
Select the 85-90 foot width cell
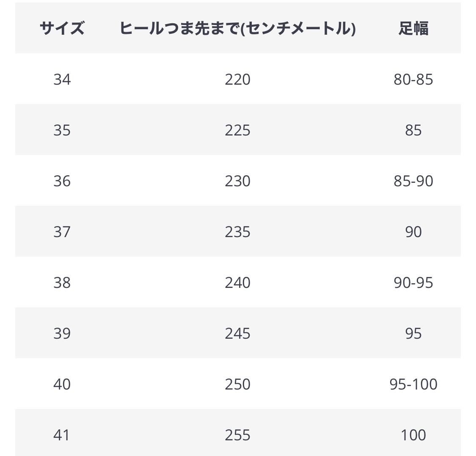(413, 181)
